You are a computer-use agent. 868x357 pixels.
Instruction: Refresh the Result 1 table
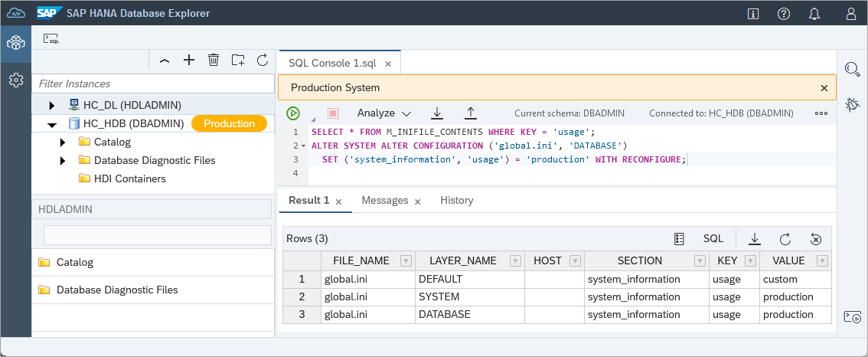785,239
